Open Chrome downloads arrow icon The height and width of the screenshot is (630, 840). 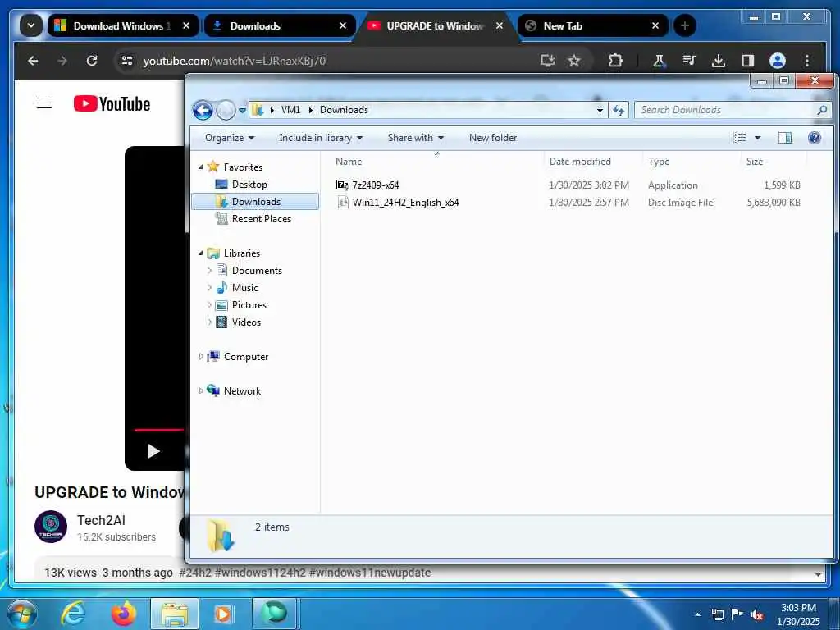click(x=719, y=61)
